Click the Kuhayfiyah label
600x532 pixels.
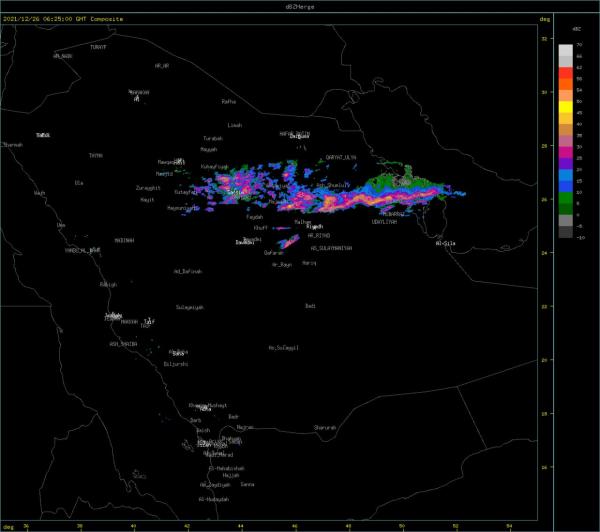point(215,167)
